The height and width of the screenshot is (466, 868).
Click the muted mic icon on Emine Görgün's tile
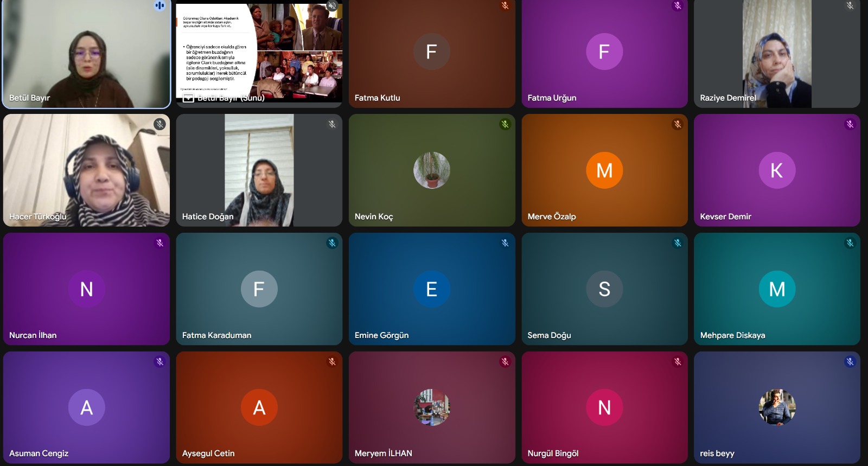[505, 243]
